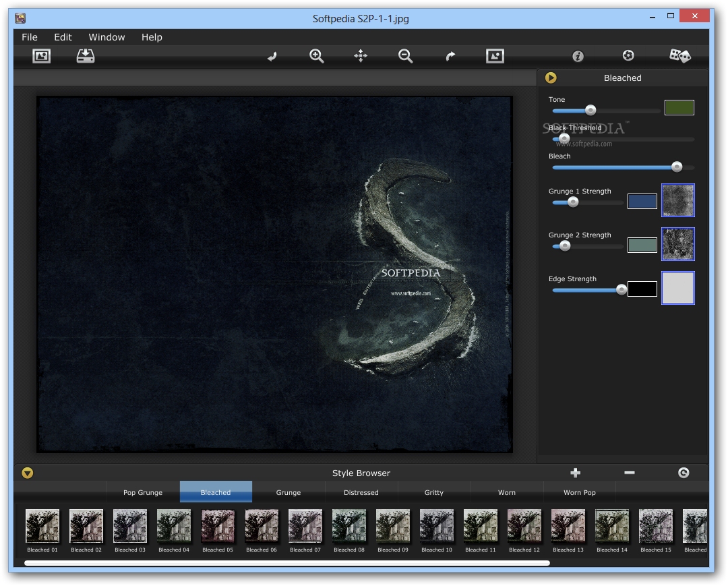728x586 pixels.
Task: Apply the Bleached 06 preset
Action: [262, 526]
